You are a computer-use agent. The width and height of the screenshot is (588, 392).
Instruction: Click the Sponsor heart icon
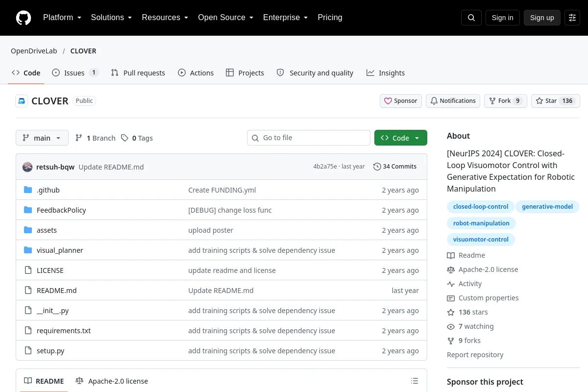point(388,101)
